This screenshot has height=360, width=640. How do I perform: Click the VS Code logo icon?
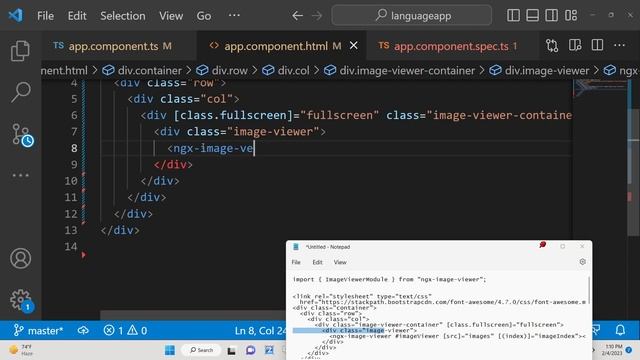[16, 16]
